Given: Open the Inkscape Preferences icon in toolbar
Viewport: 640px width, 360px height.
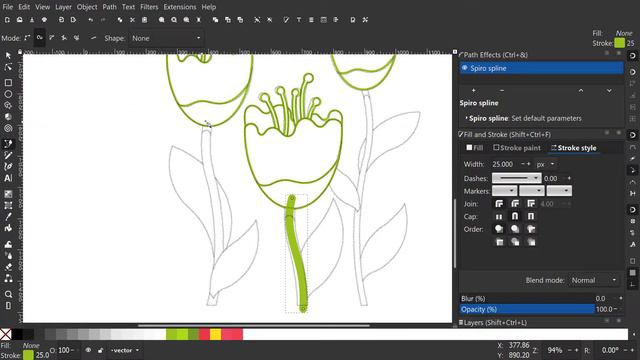Looking at the screenshot, I should coord(365,20).
